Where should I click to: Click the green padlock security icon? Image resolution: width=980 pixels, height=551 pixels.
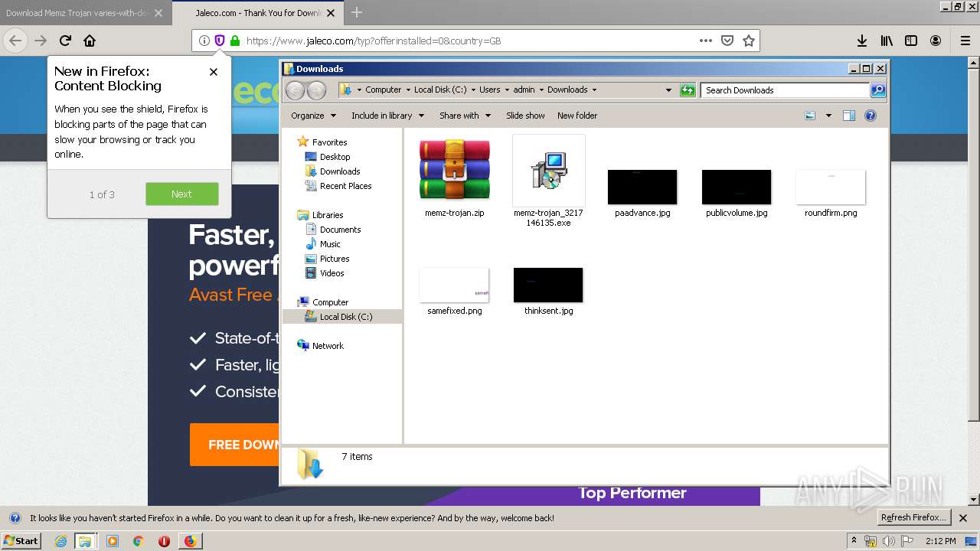pos(234,41)
